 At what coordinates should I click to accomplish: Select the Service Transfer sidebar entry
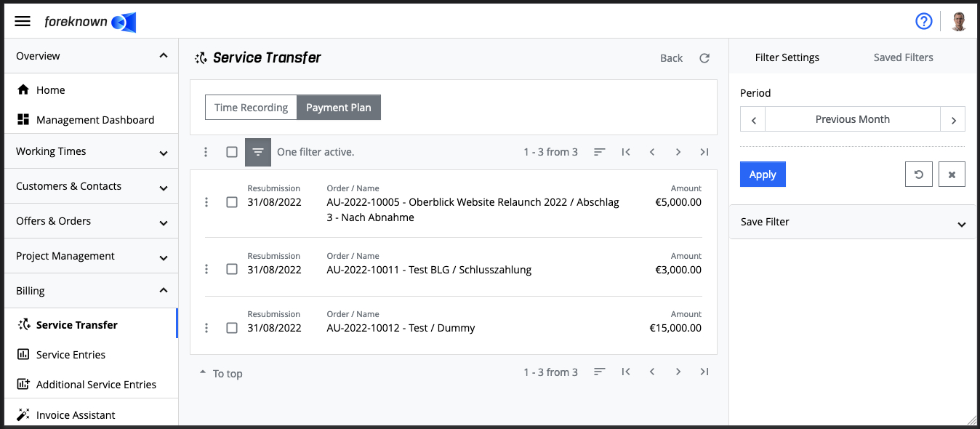pos(91,325)
